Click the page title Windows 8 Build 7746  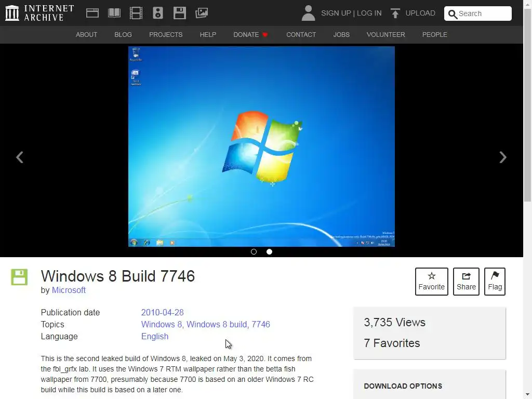point(118,276)
